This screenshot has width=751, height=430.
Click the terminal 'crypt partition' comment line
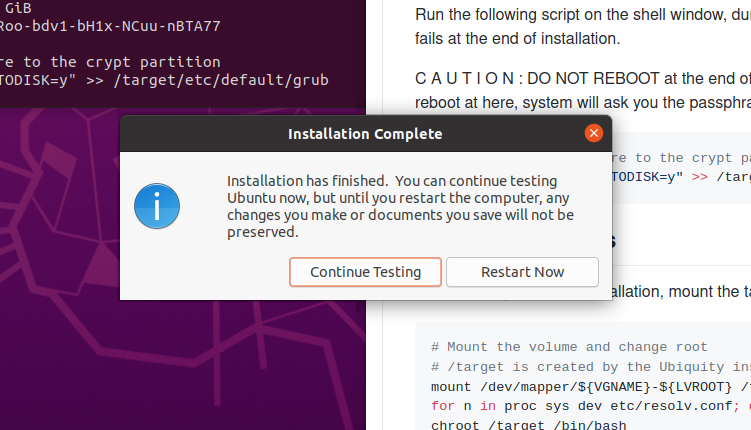110,62
